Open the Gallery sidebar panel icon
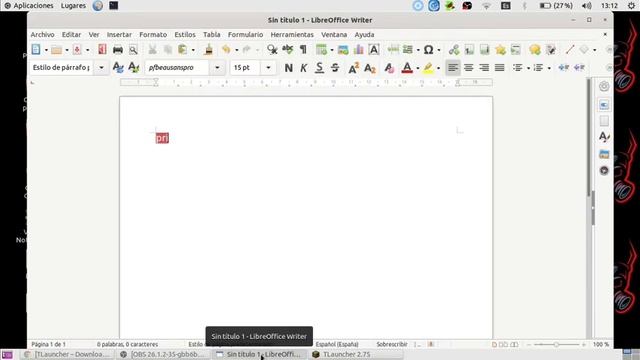640x360 pixels. coord(604,154)
